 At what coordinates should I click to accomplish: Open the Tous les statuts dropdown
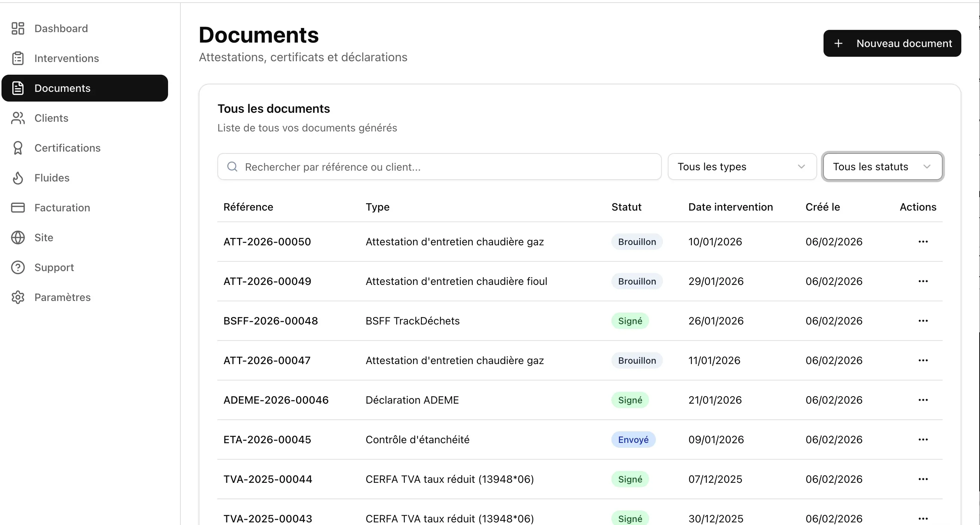[x=883, y=167]
